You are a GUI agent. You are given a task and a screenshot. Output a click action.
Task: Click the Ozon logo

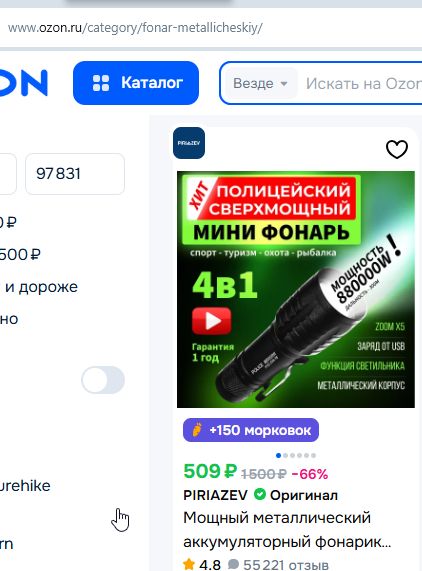24,83
